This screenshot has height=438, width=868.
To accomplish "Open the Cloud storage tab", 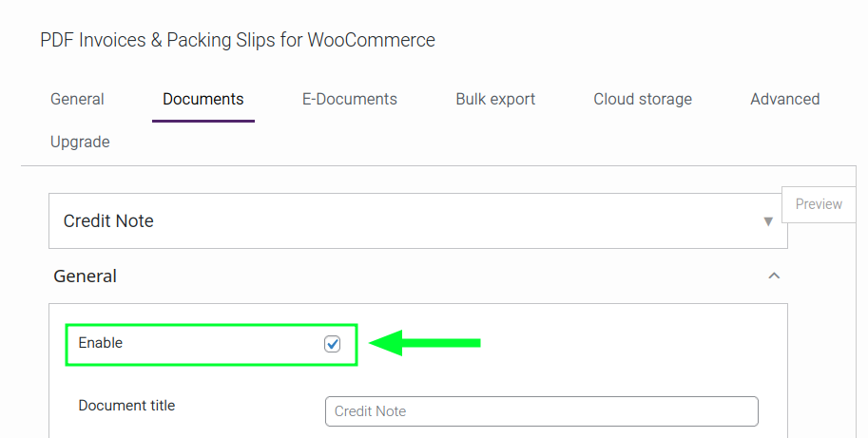I will 643,99.
